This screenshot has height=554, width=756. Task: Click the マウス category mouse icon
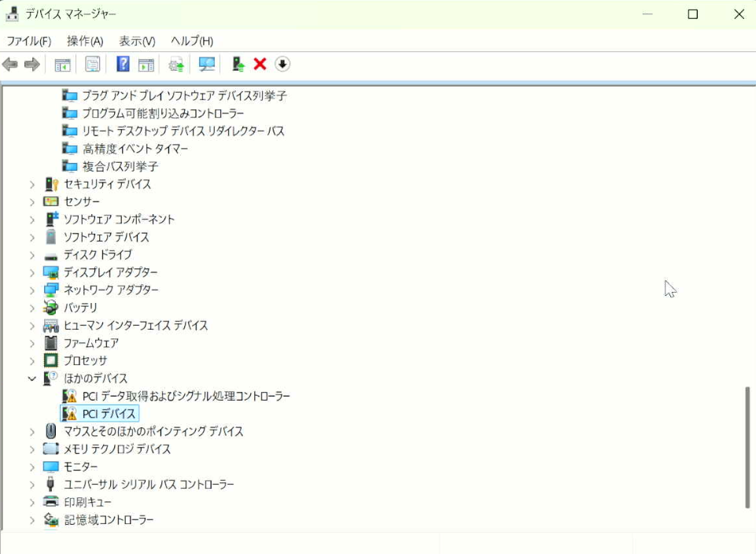click(x=50, y=431)
